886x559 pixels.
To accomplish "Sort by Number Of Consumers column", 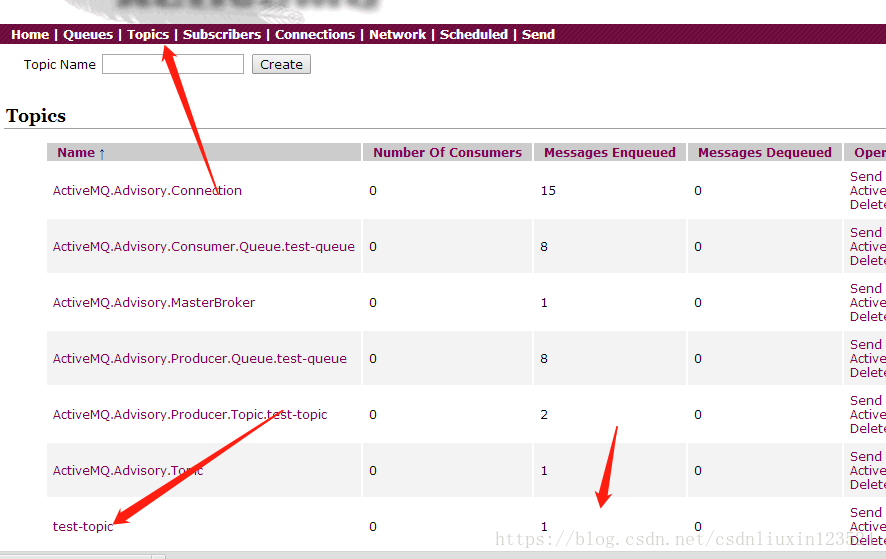I will (447, 153).
